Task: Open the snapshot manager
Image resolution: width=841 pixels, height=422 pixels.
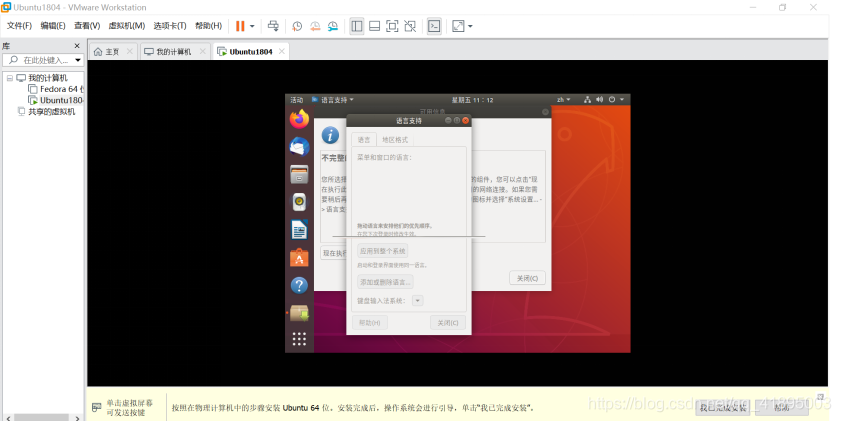Action: [333, 26]
